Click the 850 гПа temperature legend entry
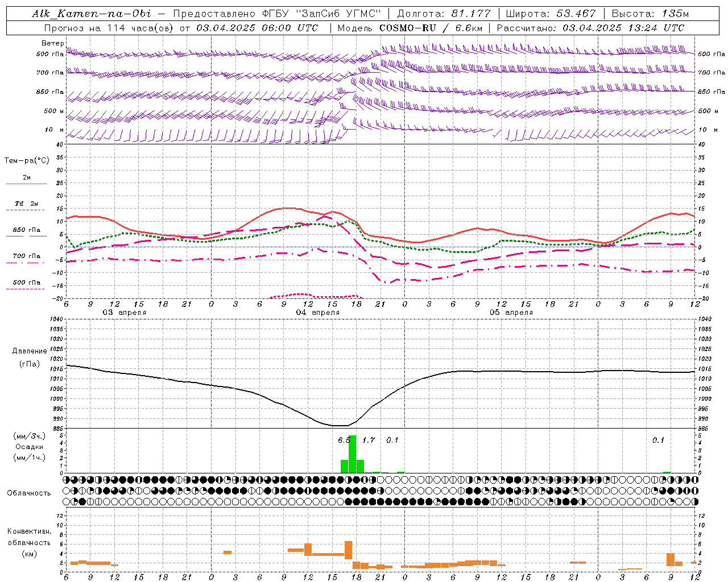Screen dimensions: 728x582 pos(26,230)
